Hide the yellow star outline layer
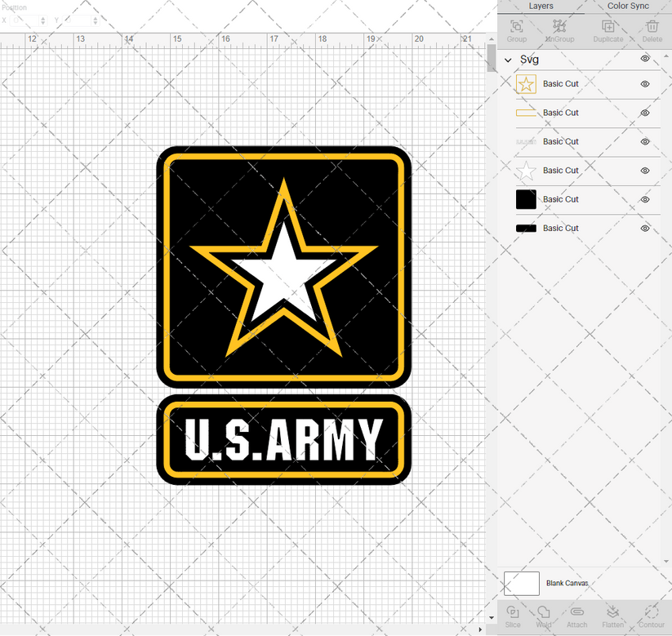The width and height of the screenshot is (672, 636). pyautogui.click(x=645, y=83)
